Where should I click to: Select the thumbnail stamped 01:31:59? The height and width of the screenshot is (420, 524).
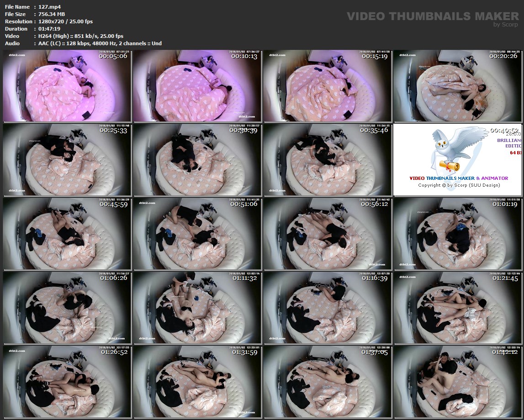click(x=197, y=382)
